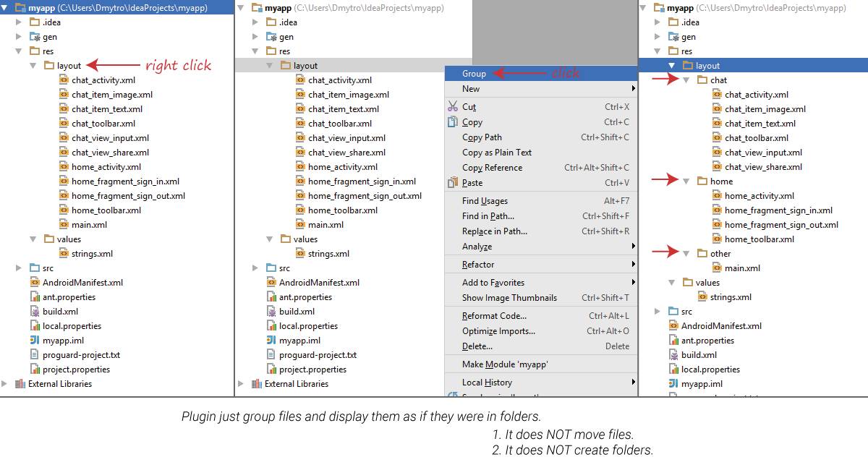The image size is (868, 470).
Task: Collapse values folder arrow in left panel
Action: [x=33, y=239]
